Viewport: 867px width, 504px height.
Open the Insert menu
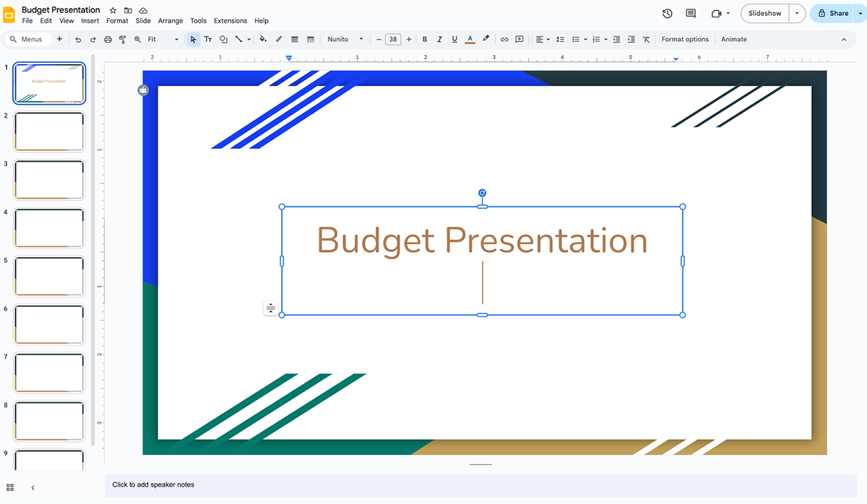click(90, 21)
